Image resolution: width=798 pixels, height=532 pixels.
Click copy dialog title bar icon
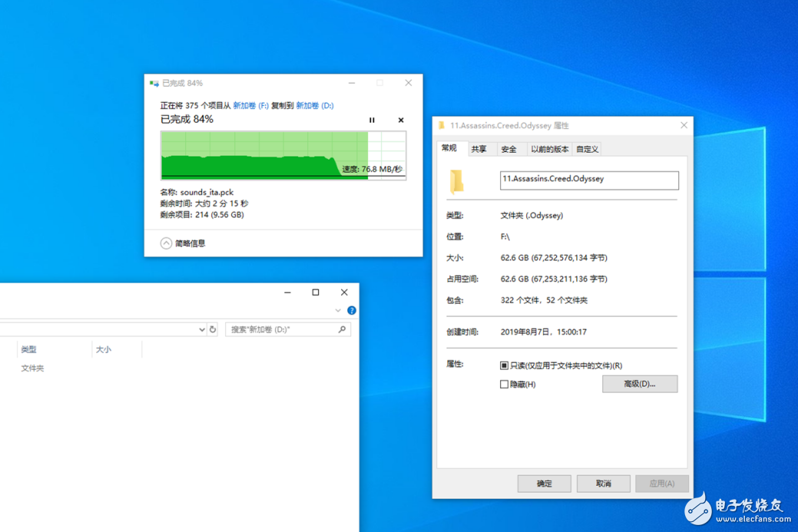point(154,83)
